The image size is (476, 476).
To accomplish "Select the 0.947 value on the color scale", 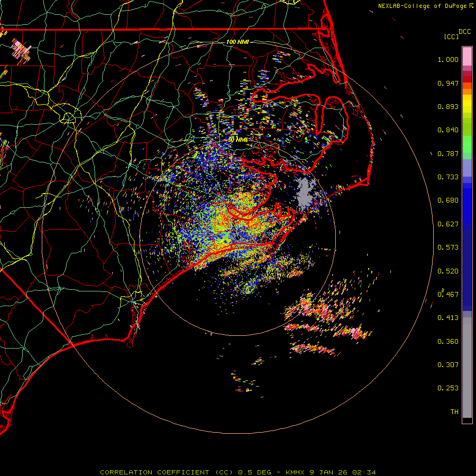I will (x=448, y=83).
